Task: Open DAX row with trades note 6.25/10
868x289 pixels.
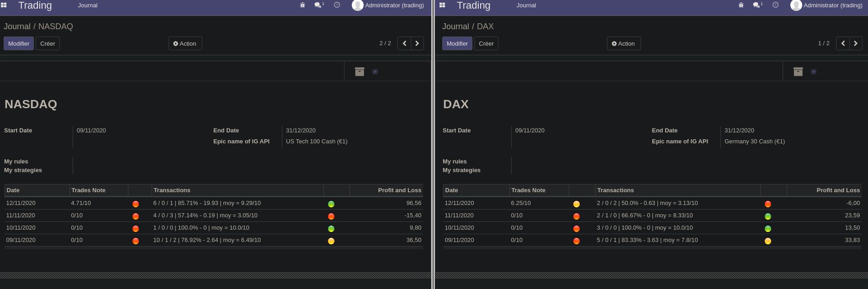Action: pyautogui.click(x=652, y=203)
